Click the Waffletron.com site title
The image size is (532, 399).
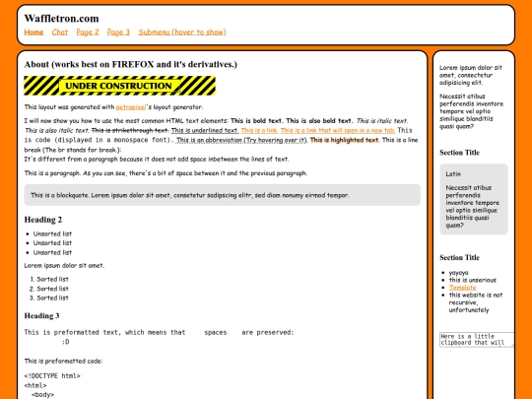tap(61, 19)
